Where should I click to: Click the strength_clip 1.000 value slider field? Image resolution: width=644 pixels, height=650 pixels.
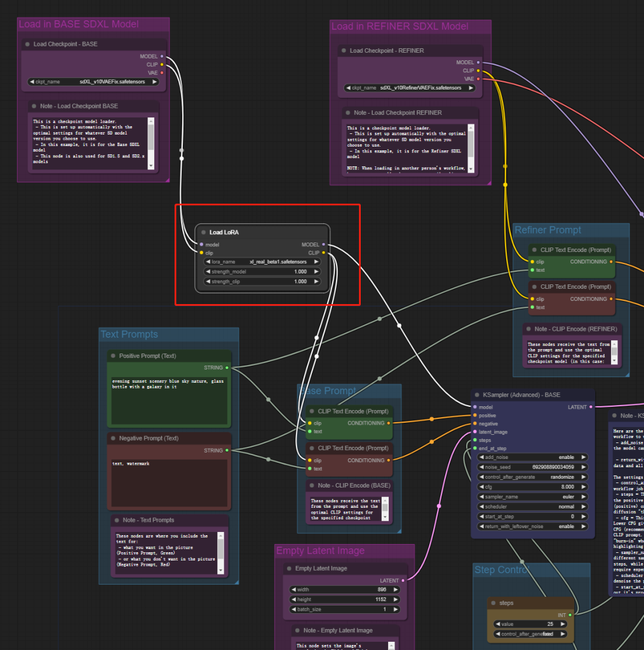pos(262,281)
